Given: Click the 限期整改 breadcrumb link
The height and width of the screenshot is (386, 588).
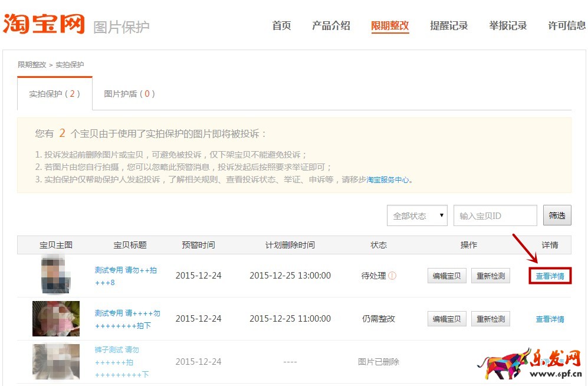Looking at the screenshot, I should point(32,65).
